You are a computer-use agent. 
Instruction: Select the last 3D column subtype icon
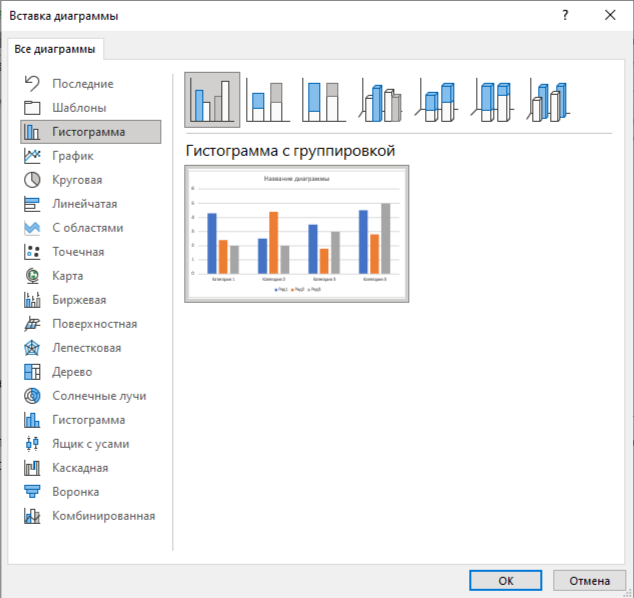(549, 100)
